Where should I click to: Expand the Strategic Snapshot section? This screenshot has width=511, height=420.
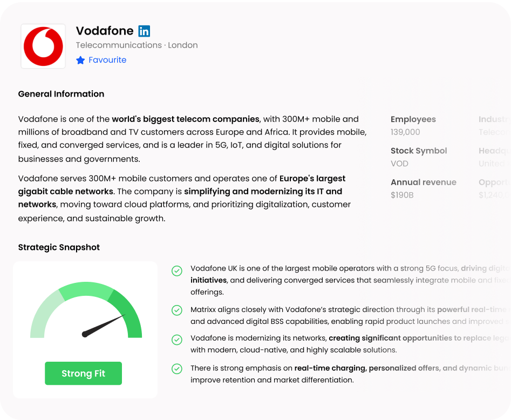[59, 247]
